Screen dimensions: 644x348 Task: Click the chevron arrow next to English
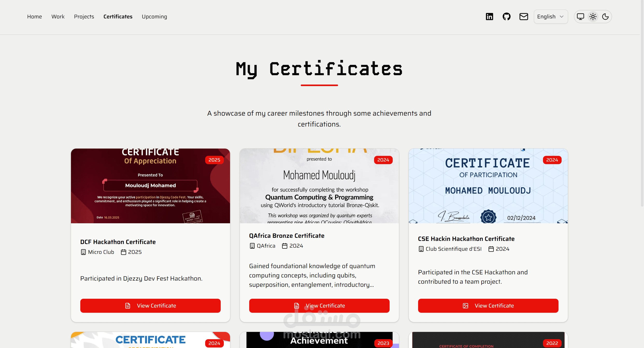tap(562, 17)
